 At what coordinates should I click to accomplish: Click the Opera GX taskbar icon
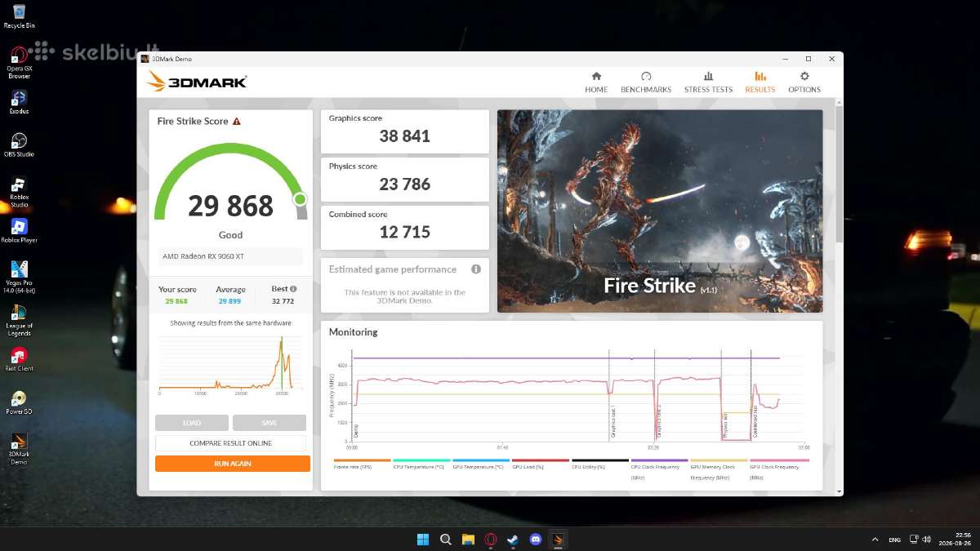coord(491,540)
